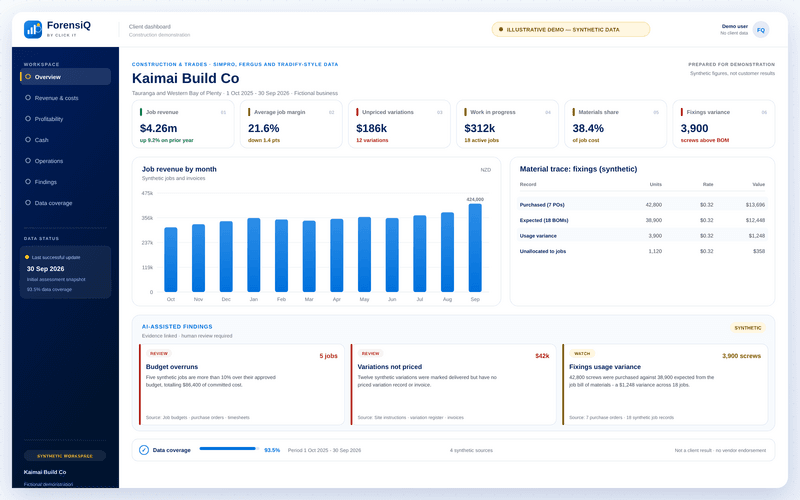Click the REVIEW tag on Variations not priced

(x=370, y=353)
